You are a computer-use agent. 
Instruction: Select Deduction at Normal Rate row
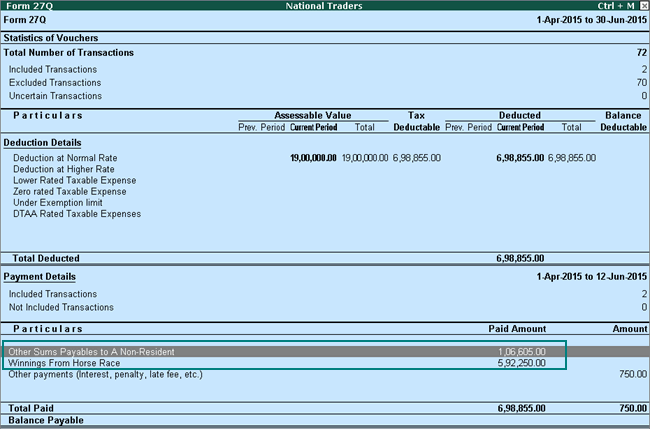(x=325, y=158)
